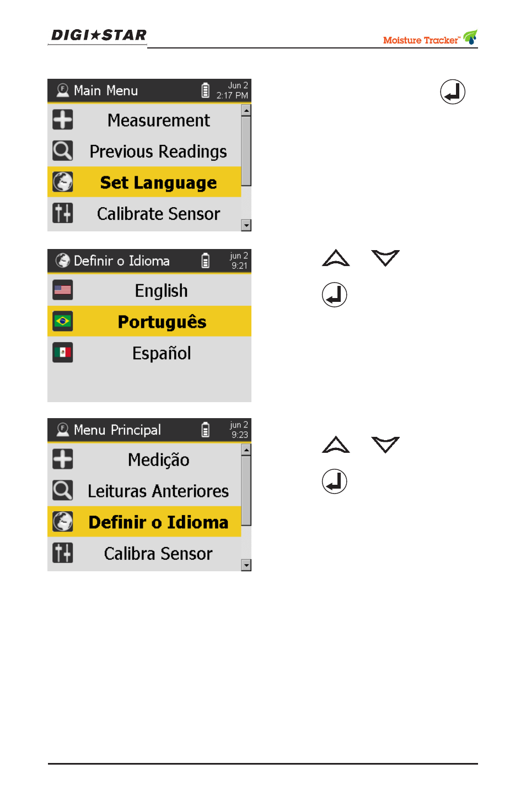526x812 pixels.
Task: Click the Digi-Star logo in page header
Action: click(99, 35)
